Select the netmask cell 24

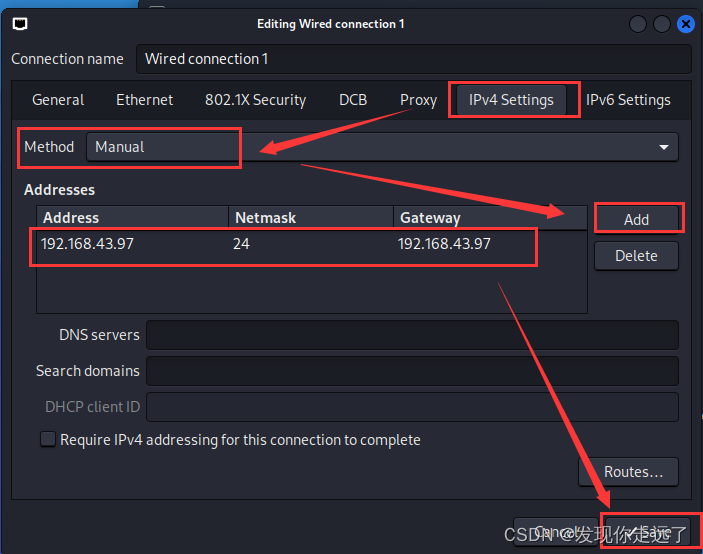(241, 244)
